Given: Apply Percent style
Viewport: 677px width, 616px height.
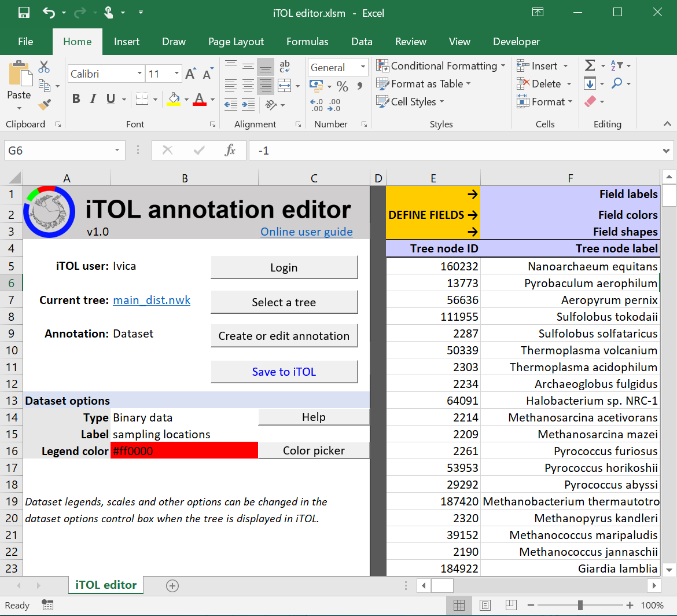Looking at the screenshot, I should point(343,86).
